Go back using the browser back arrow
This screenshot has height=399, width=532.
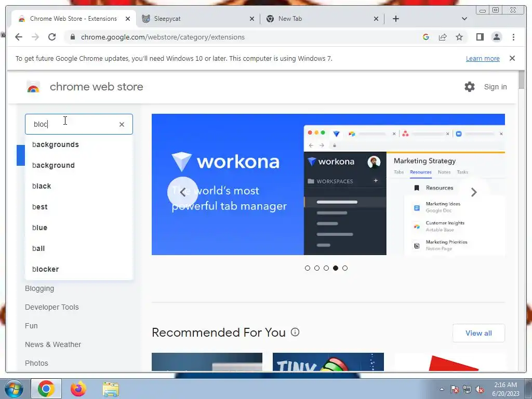[19, 37]
